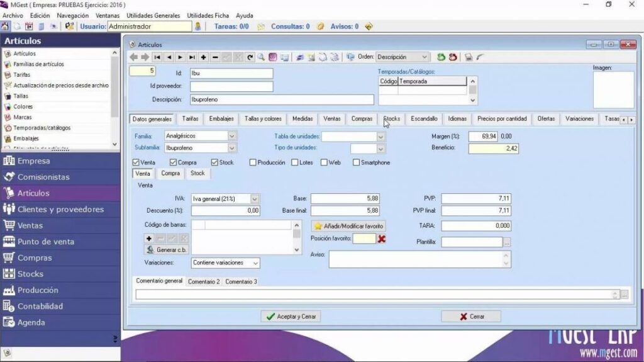Image resolution: width=644 pixels, height=362 pixels.
Task: Open the IVA general (21%) dropdown
Action: pos(255,199)
